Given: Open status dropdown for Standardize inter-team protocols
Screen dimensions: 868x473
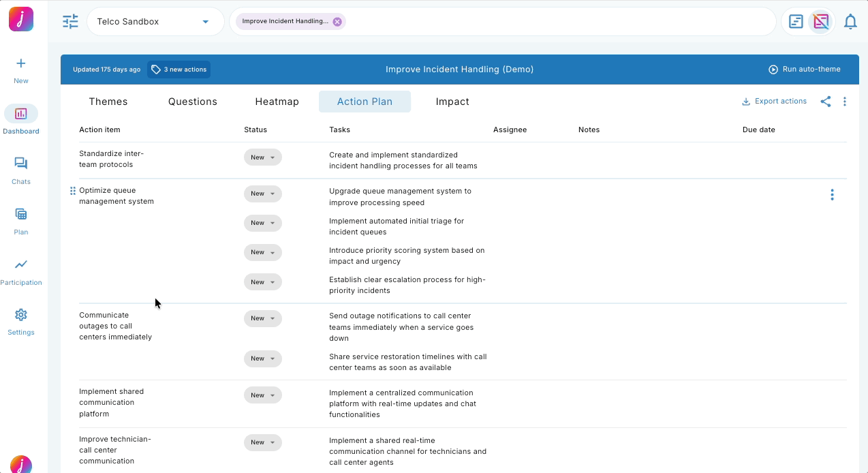Looking at the screenshot, I should coord(262,157).
